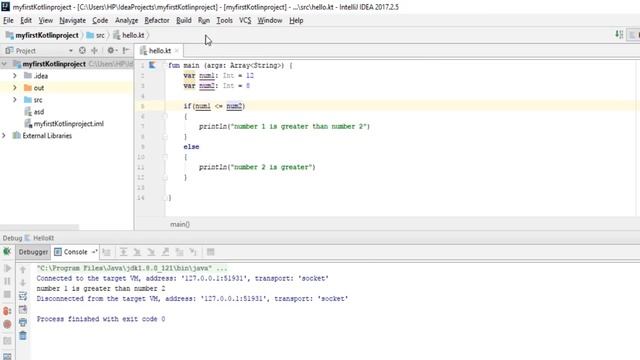Click the View Breakpoints icon
The image size is (640, 360).
point(7,311)
